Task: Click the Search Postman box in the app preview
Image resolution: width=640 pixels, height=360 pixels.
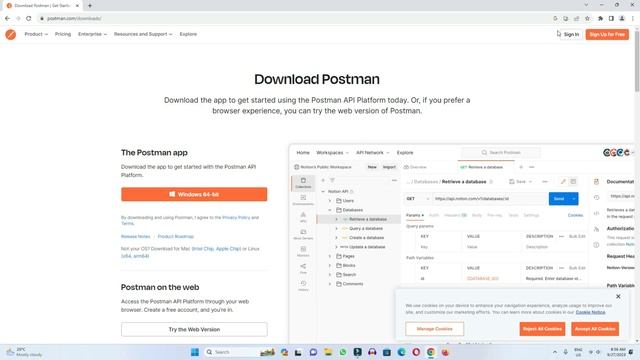Action: (501, 153)
